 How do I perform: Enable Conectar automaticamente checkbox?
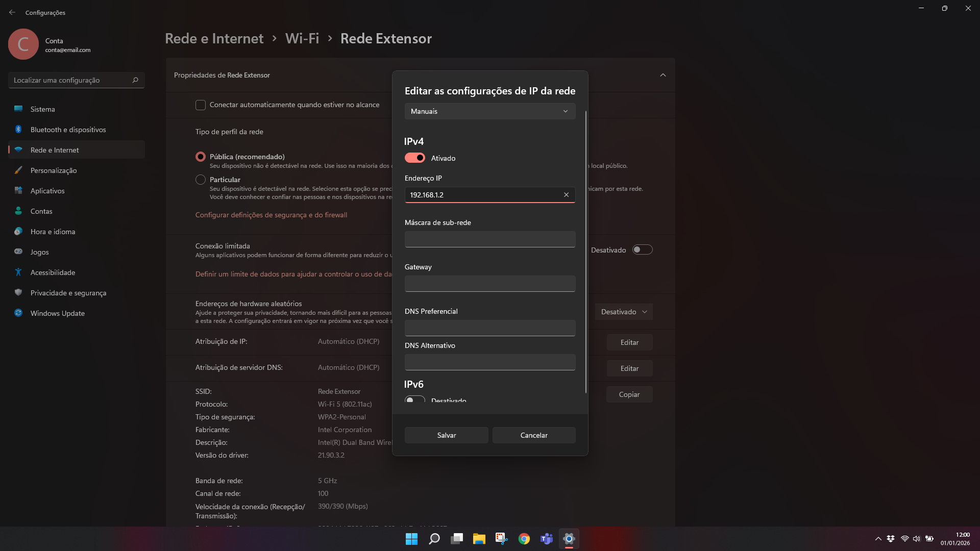(x=201, y=105)
